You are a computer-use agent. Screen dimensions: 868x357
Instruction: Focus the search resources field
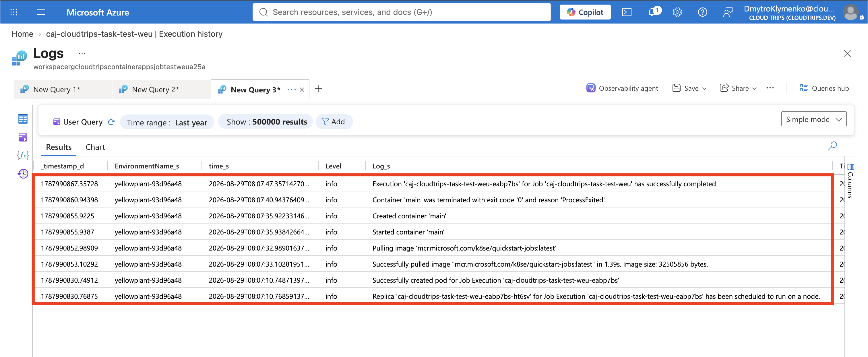[402, 12]
